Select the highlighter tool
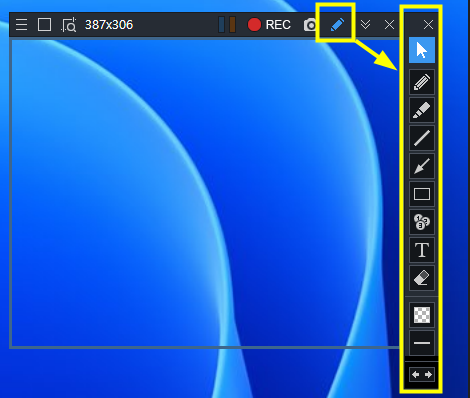This screenshot has width=470, height=398. pos(422,110)
